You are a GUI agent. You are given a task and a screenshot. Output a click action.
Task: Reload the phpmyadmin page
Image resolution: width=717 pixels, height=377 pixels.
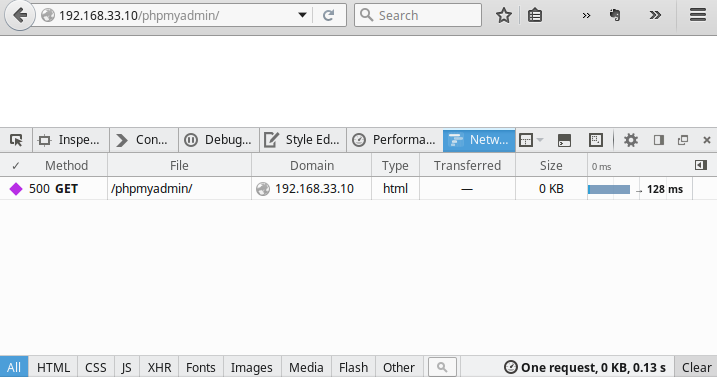point(328,16)
